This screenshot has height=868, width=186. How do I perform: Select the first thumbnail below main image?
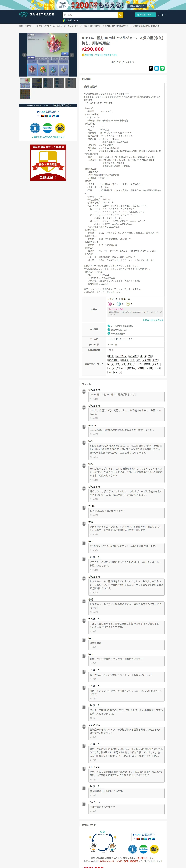pyautogui.click(x=25, y=83)
